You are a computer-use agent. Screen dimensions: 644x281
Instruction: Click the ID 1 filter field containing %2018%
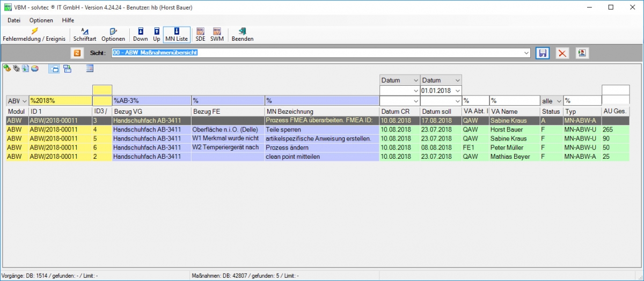60,101
